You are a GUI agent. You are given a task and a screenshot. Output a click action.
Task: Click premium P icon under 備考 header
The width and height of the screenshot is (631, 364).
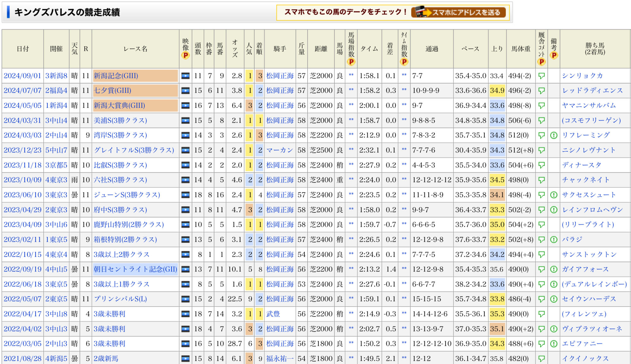(x=554, y=55)
